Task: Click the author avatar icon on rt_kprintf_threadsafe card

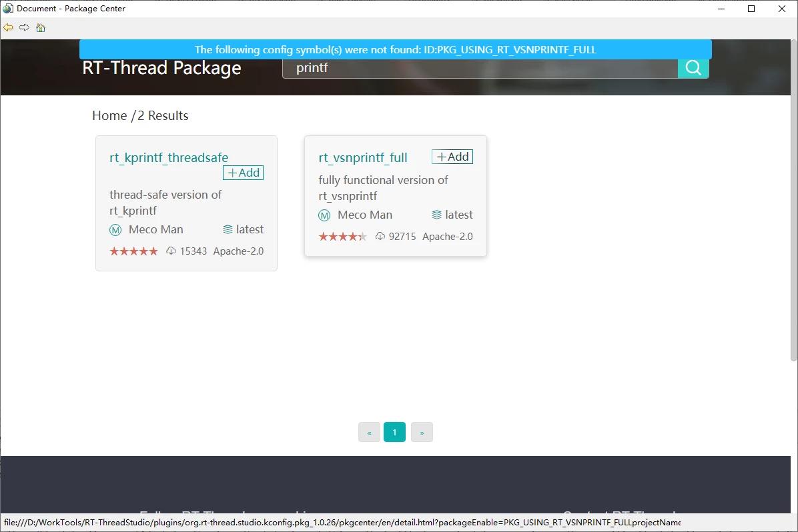Action: click(115, 230)
